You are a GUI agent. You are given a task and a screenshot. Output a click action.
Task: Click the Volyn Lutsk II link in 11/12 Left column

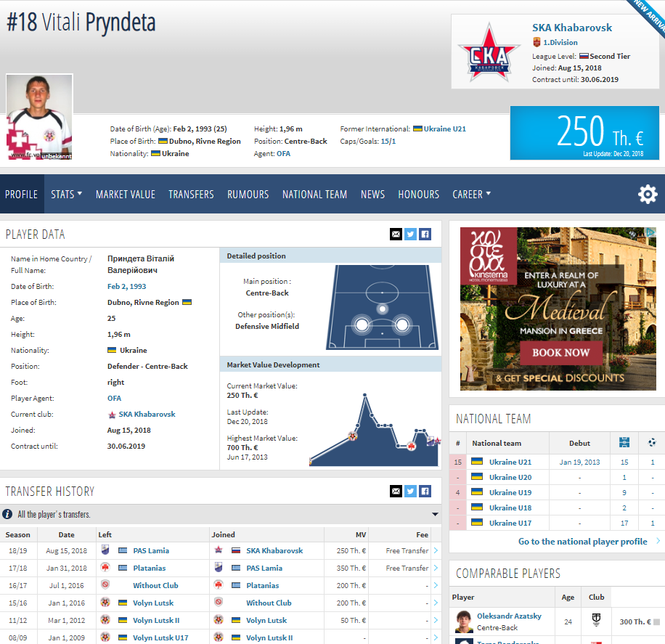[x=156, y=620]
